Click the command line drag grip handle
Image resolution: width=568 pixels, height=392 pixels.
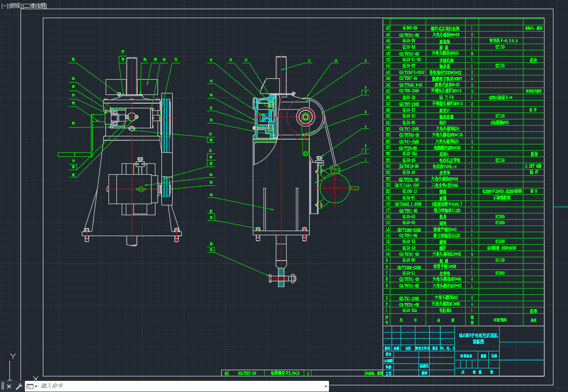pos(3,386)
